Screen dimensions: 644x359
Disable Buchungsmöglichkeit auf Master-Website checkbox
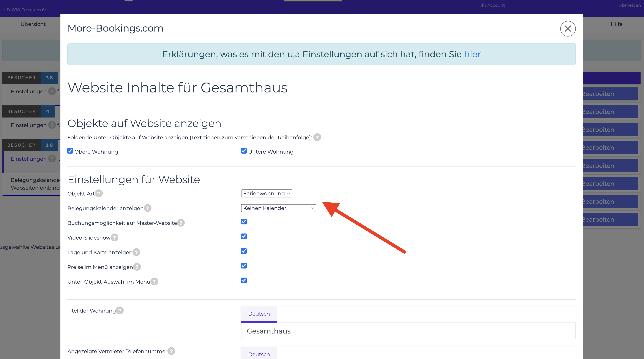click(x=244, y=222)
